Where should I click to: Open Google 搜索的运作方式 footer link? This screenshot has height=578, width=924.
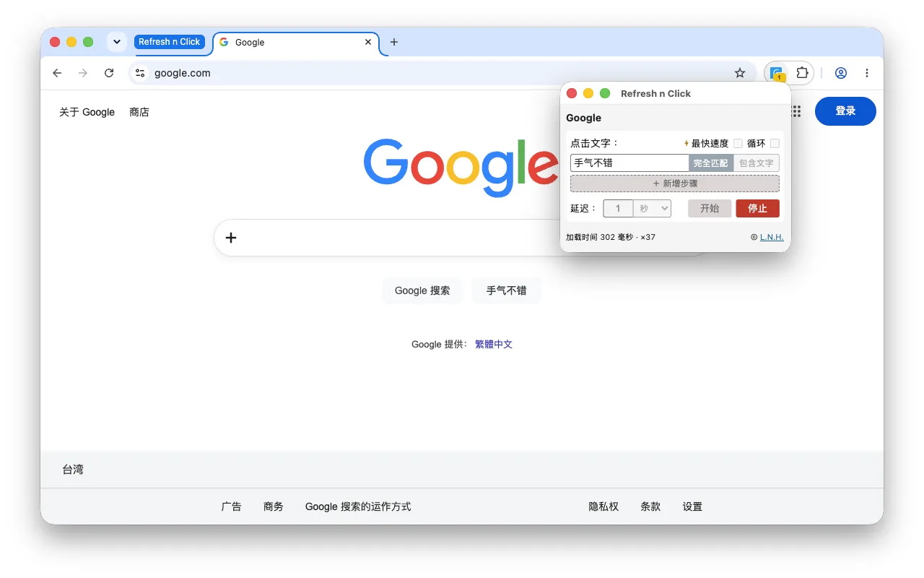pos(358,506)
